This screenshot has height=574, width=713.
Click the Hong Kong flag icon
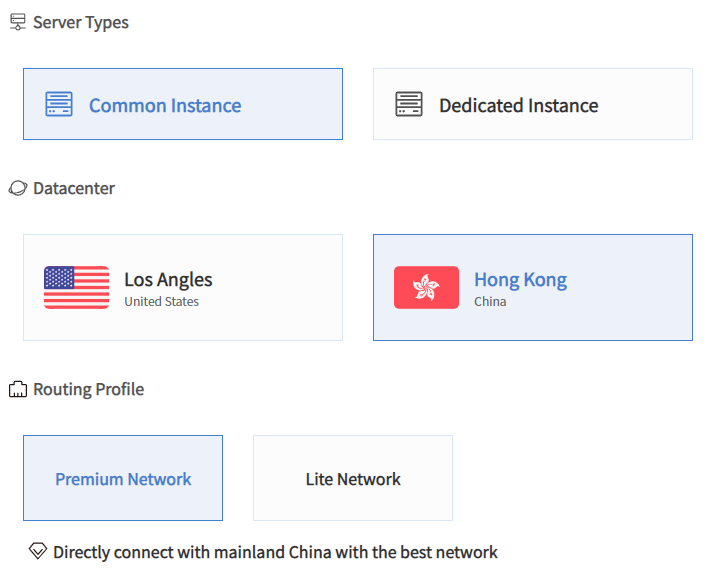point(426,287)
